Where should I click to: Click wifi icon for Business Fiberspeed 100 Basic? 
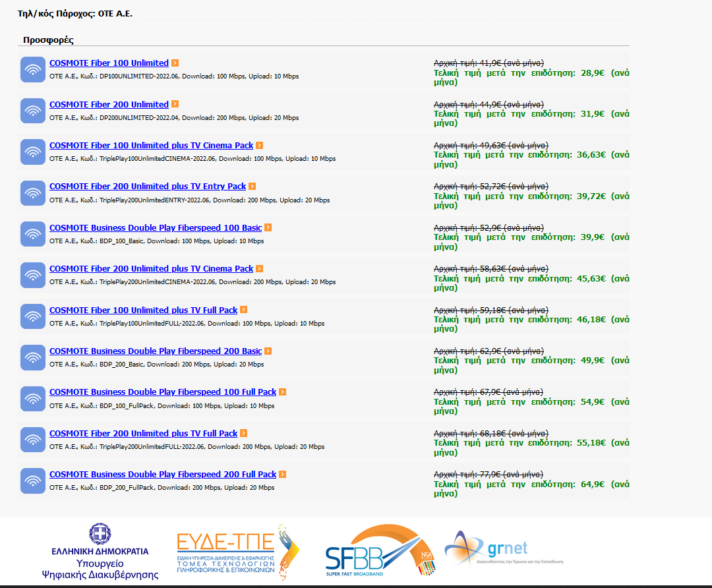[33, 234]
